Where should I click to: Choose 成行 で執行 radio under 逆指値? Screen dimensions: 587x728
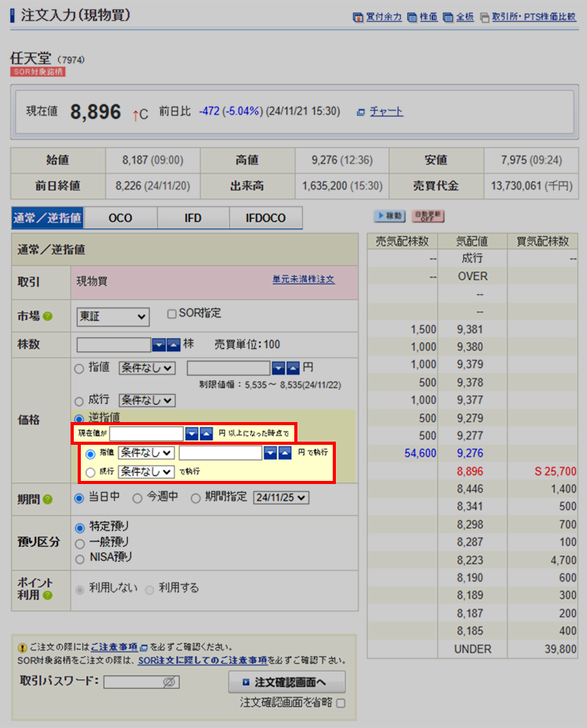tap(90, 472)
